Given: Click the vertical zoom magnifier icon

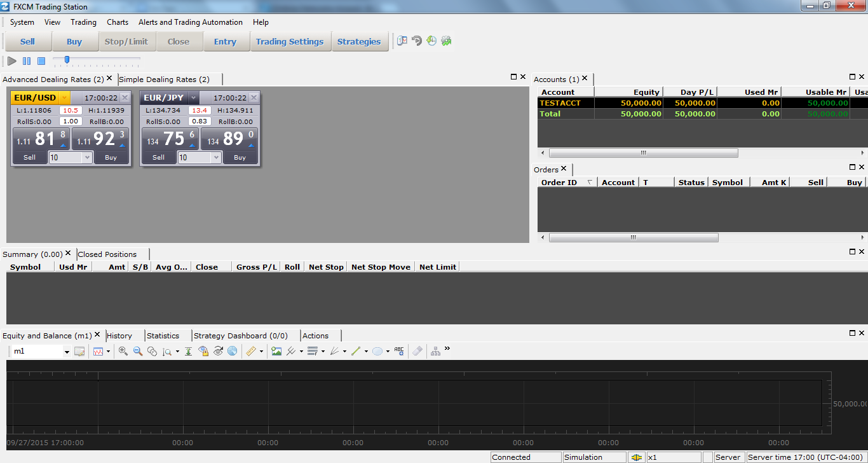Looking at the screenshot, I should (166, 351).
